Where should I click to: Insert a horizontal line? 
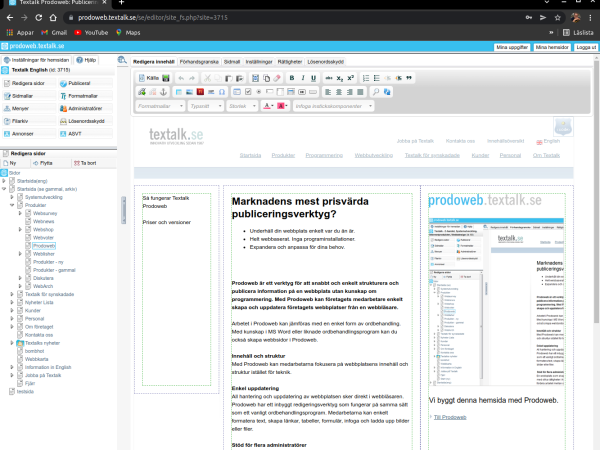[x=211, y=92]
